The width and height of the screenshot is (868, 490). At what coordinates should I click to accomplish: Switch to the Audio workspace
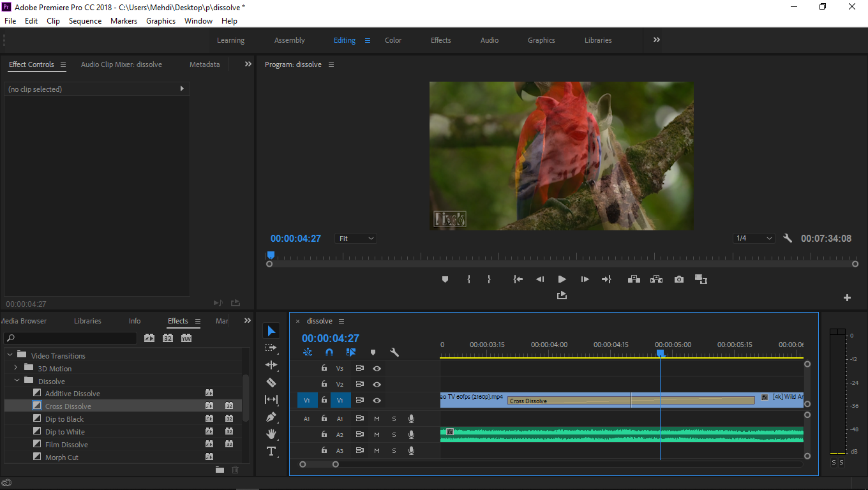click(x=490, y=40)
